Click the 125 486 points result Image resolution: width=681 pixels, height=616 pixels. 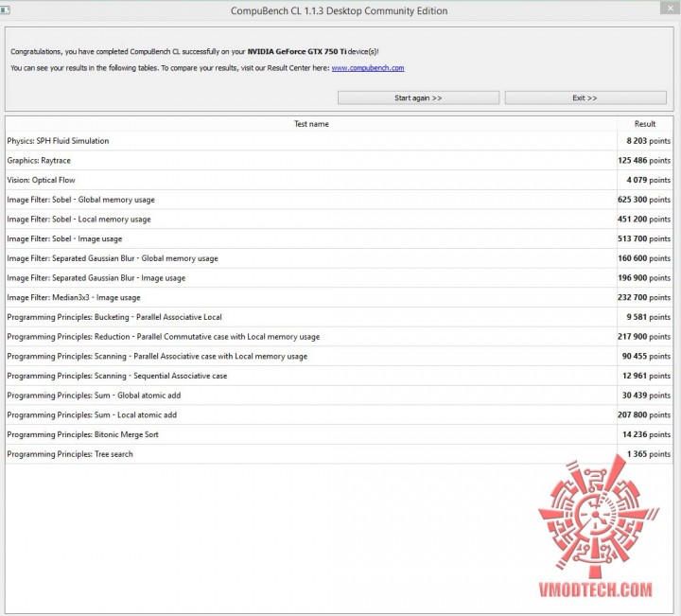[644, 160]
